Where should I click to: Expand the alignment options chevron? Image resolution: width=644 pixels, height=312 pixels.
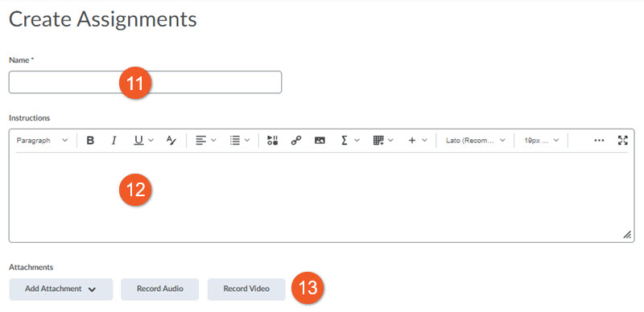pos(213,141)
